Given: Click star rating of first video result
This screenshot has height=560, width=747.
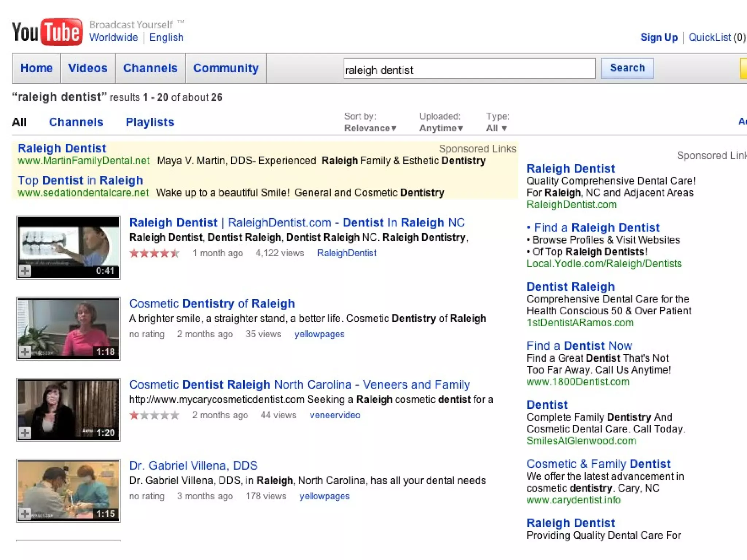Looking at the screenshot, I should coord(154,253).
